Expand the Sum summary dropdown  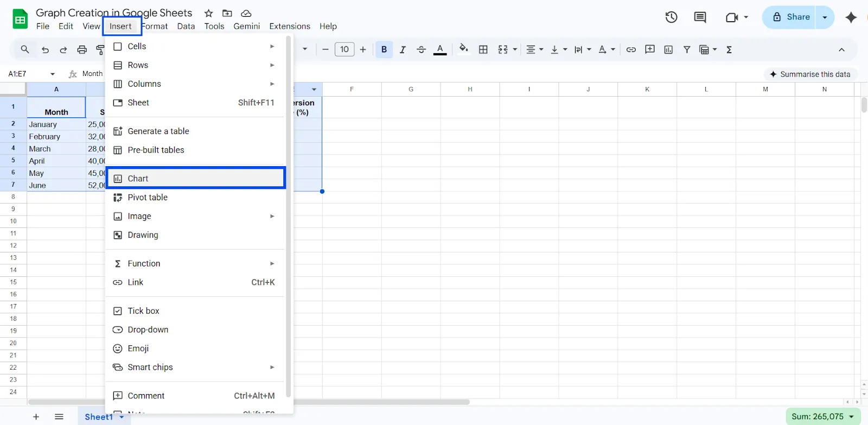coord(851,417)
